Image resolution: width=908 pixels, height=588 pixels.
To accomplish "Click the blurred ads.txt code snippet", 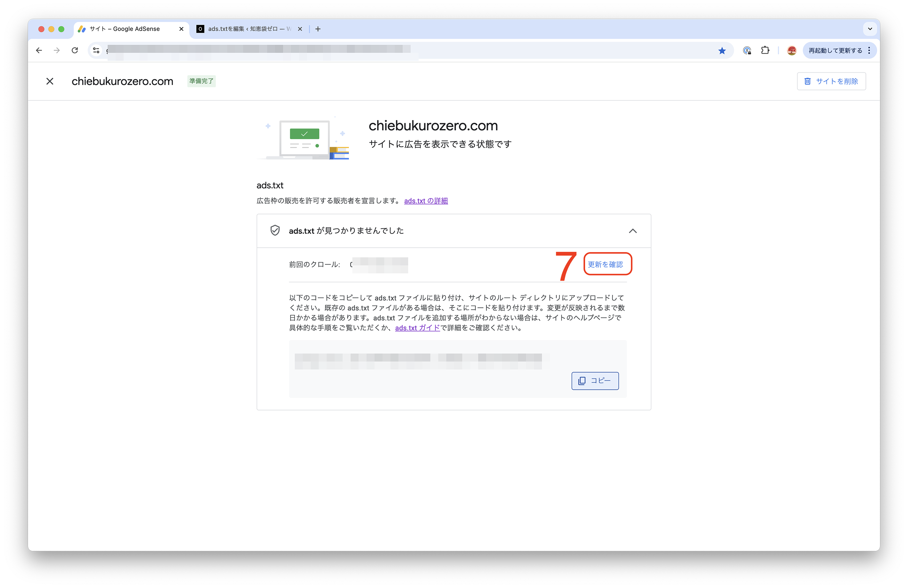I will (x=418, y=361).
